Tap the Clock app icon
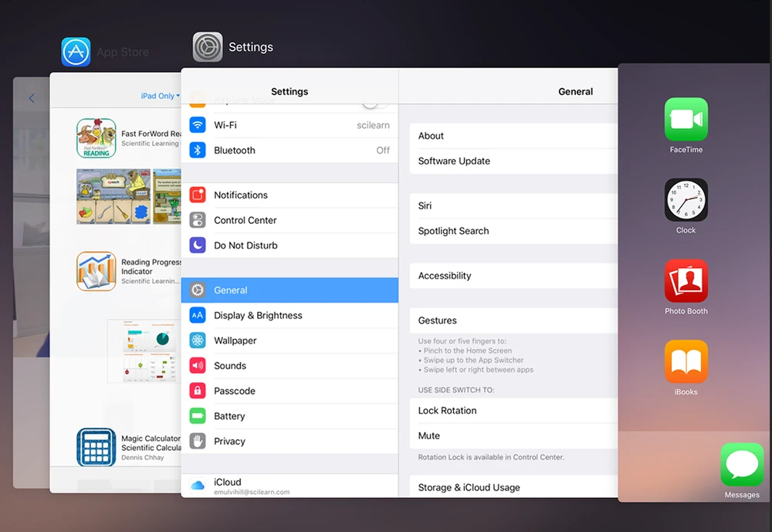Viewport: 772px width, 532px height. tap(686, 200)
